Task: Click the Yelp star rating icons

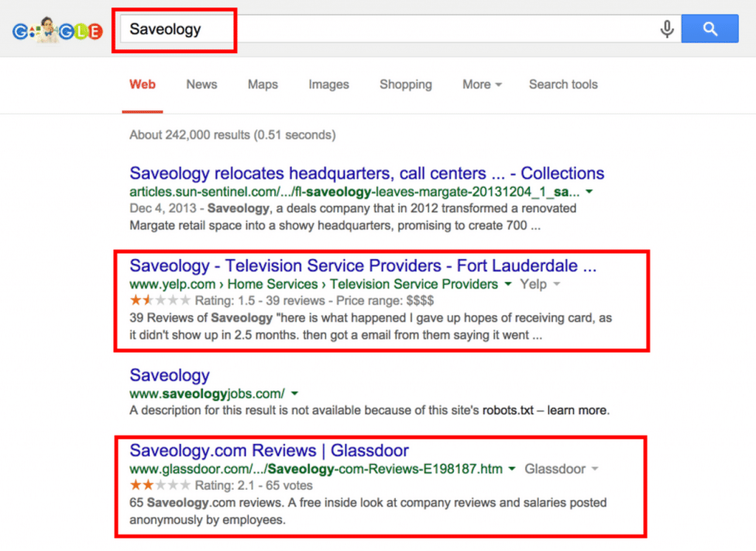Action: (x=160, y=301)
